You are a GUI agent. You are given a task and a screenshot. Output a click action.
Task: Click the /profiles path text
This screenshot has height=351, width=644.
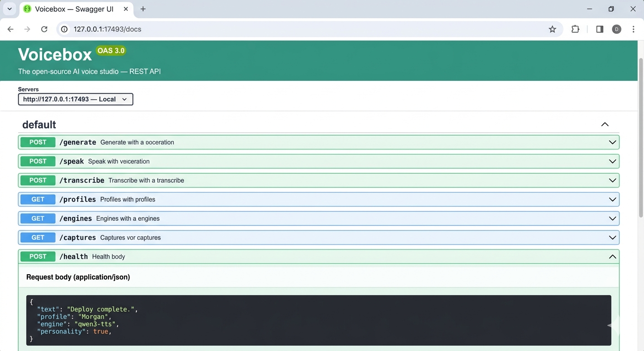pos(78,199)
